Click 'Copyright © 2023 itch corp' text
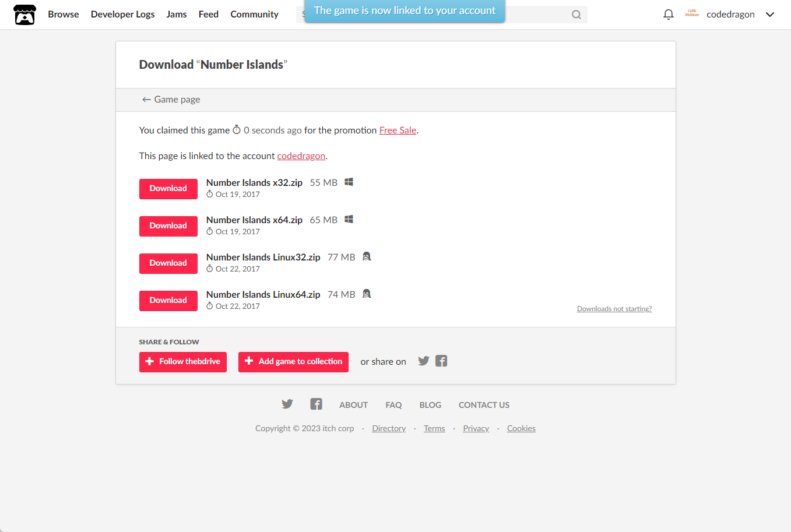The height and width of the screenshot is (532, 791). (305, 428)
